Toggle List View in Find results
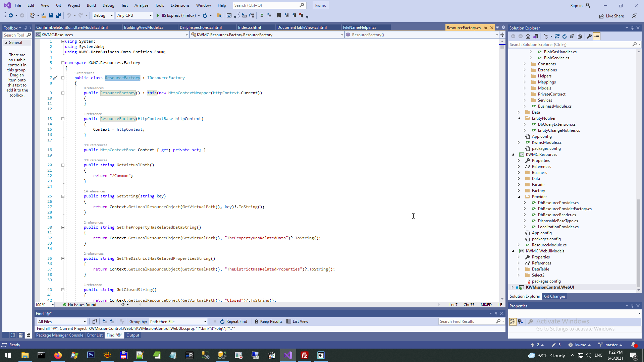 coord(297,321)
